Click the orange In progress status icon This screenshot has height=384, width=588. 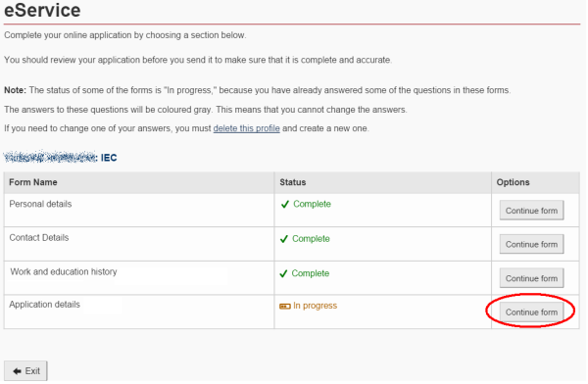[285, 307]
